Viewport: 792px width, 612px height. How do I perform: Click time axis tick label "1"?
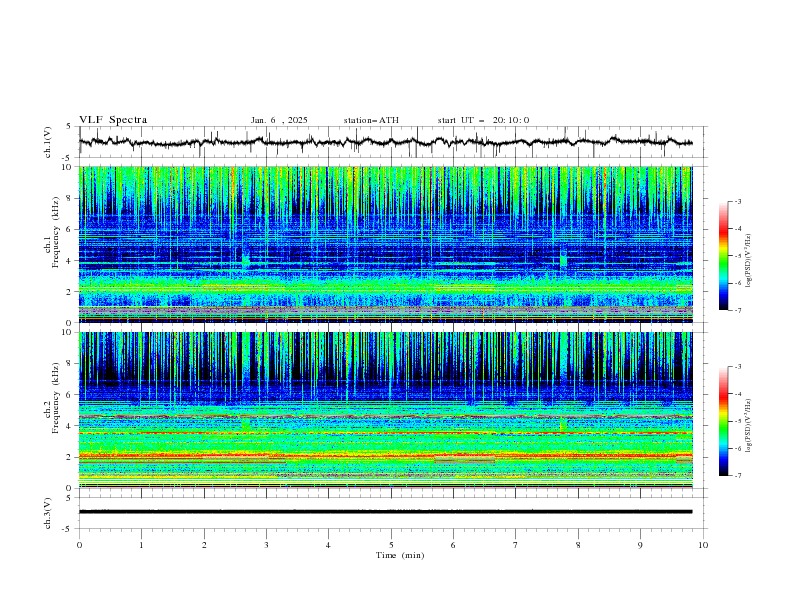[x=141, y=545]
